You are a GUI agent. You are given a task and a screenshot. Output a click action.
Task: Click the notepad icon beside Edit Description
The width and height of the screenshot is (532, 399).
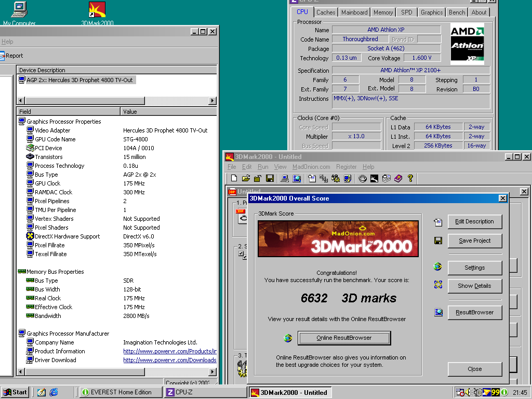click(438, 221)
